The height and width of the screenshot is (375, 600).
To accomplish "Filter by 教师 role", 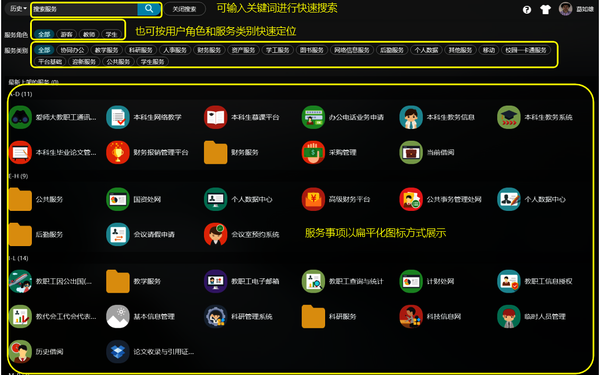I will [x=89, y=34].
